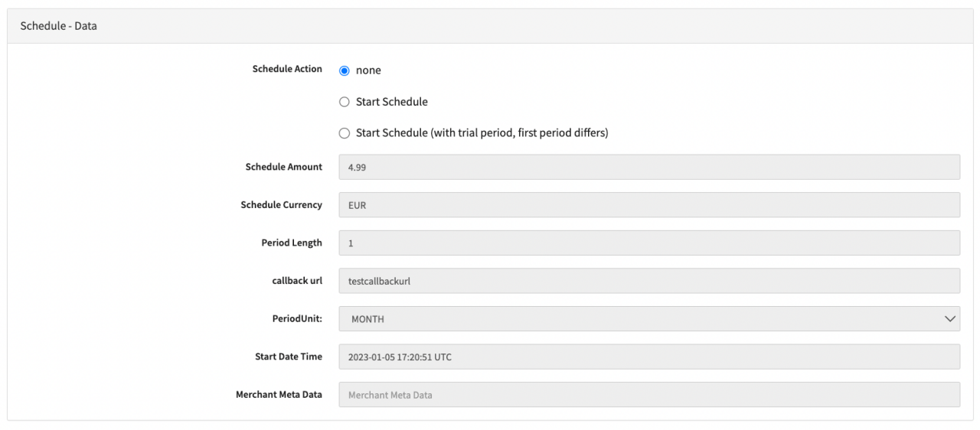Focus the Schedule Currency field with EUR
This screenshot has height=430, width=980.
(648, 205)
